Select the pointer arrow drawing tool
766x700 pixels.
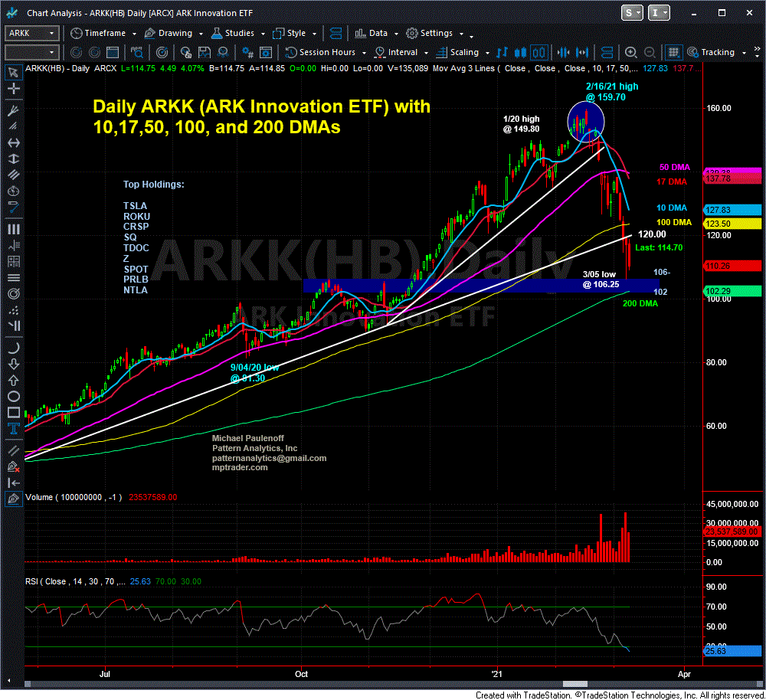(13, 73)
